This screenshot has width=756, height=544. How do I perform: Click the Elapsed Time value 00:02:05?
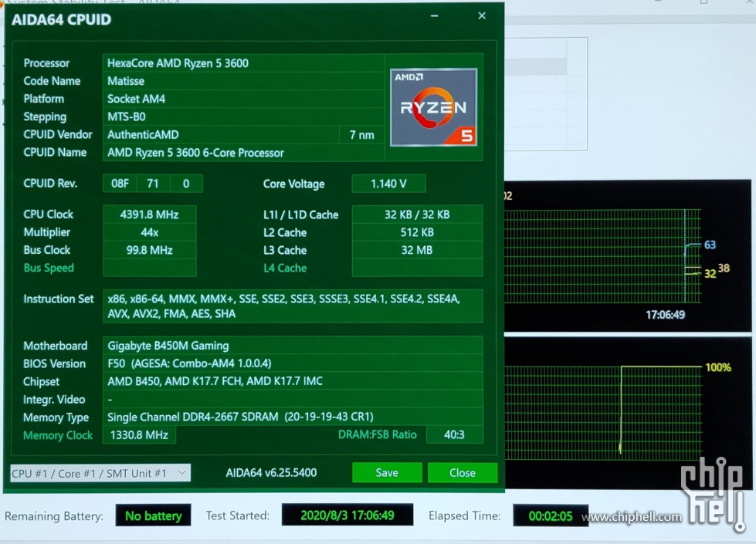(551, 516)
